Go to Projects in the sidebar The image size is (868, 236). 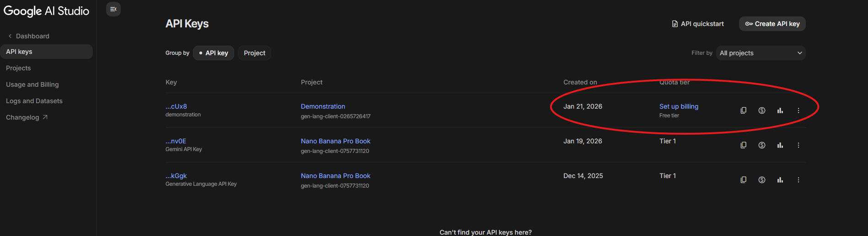tap(18, 68)
